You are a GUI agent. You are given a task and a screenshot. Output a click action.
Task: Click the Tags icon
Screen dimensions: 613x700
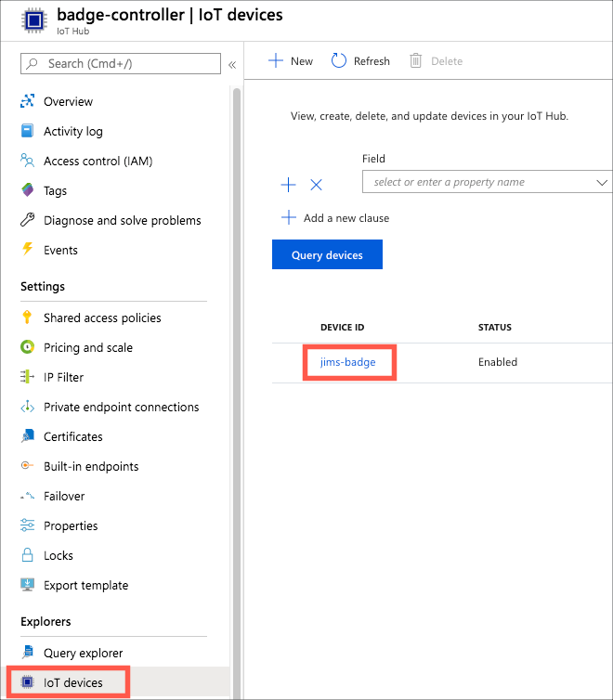click(27, 190)
